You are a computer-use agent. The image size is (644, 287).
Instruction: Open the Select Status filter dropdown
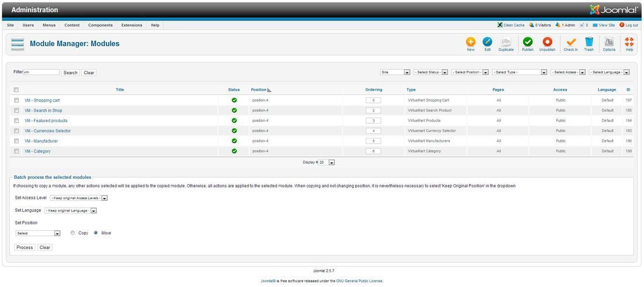[431, 72]
